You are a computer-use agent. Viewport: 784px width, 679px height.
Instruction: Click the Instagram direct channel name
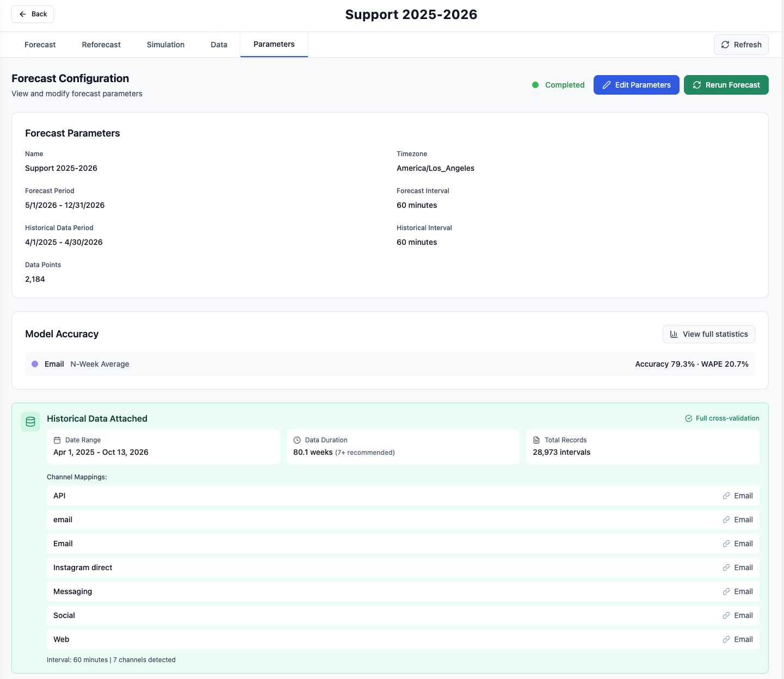(x=83, y=567)
